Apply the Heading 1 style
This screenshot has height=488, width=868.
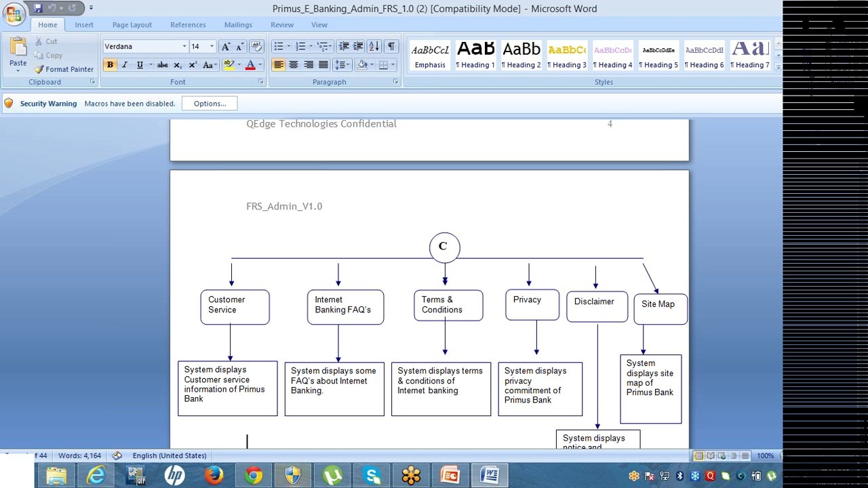pyautogui.click(x=475, y=55)
